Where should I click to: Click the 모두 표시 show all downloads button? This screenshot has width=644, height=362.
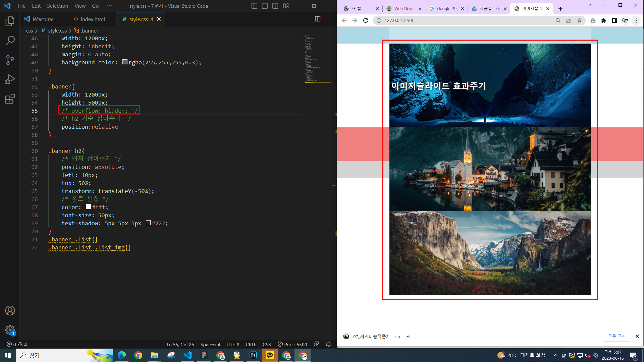click(x=617, y=336)
